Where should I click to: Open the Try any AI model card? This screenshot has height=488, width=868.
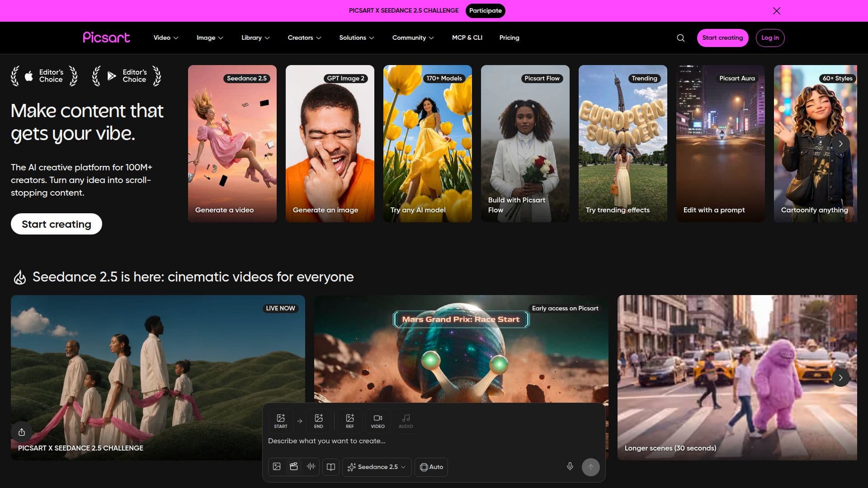tap(428, 143)
